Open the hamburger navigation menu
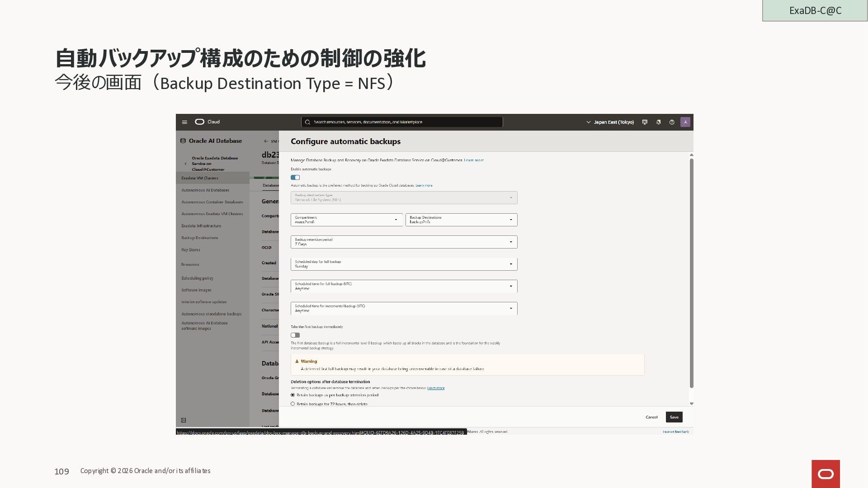 (x=184, y=122)
